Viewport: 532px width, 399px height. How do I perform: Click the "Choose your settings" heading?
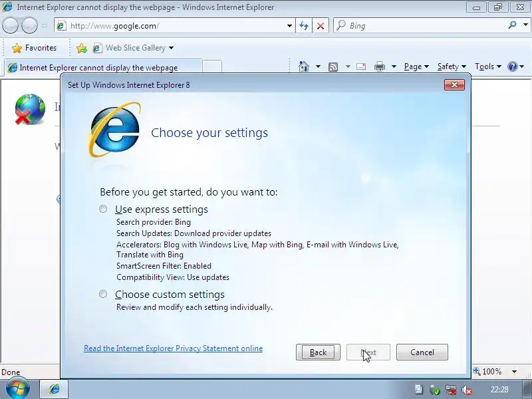click(209, 132)
